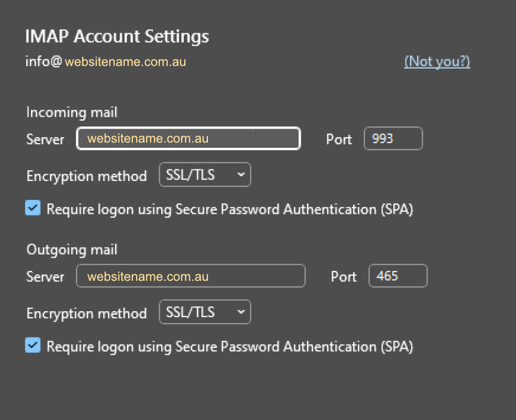Focus the Incoming mail Server field
Image resolution: width=516 pixels, height=420 pixels.
(x=189, y=138)
